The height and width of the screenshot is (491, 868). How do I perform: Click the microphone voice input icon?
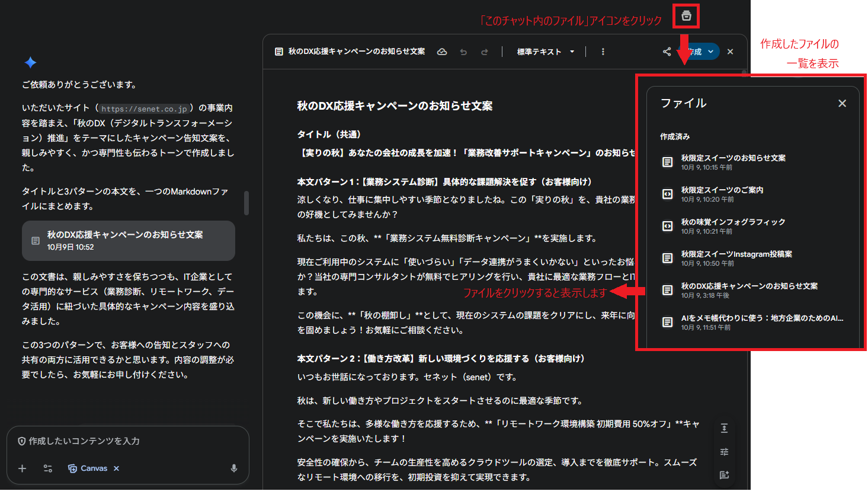[234, 468]
